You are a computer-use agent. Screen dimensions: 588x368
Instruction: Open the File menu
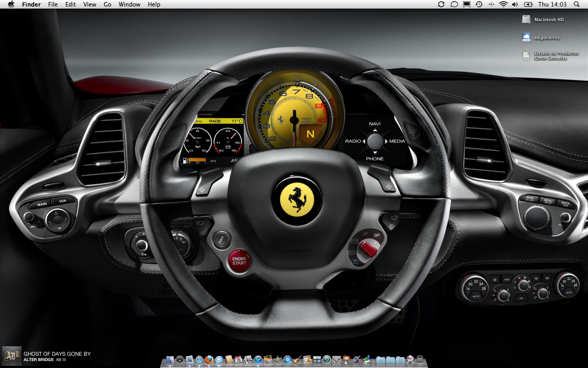(x=53, y=4)
